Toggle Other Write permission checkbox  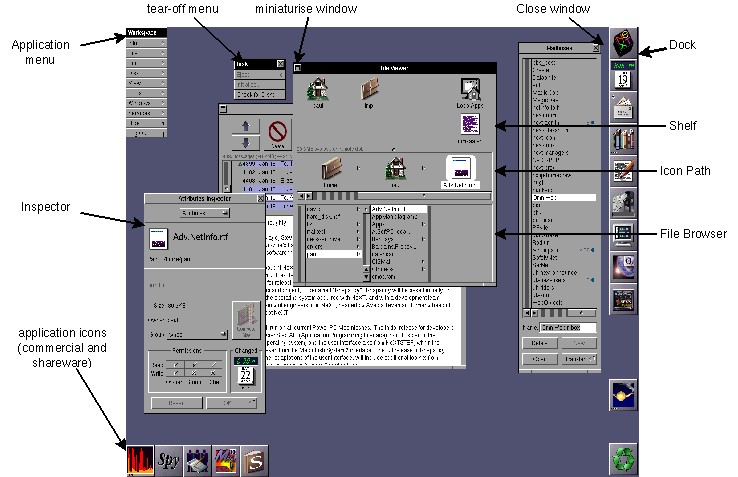click(214, 373)
